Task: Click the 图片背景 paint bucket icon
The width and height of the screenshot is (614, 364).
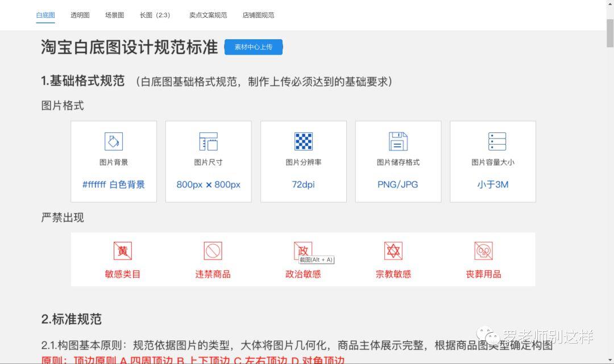Action: [114, 141]
